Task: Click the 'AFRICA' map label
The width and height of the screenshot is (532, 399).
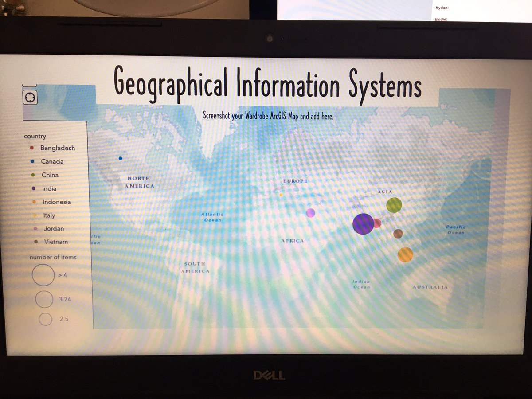Action: pos(293,241)
